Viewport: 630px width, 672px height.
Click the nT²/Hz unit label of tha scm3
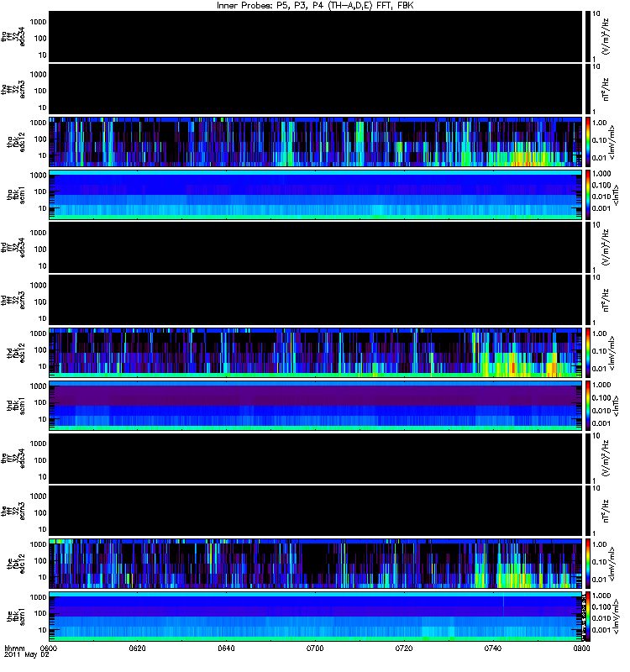(606, 89)
